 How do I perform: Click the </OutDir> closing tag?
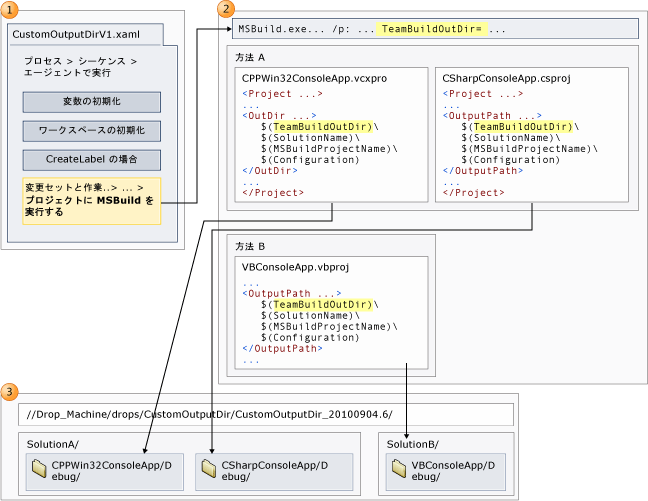pyautogui.click(x=270, y=171)
